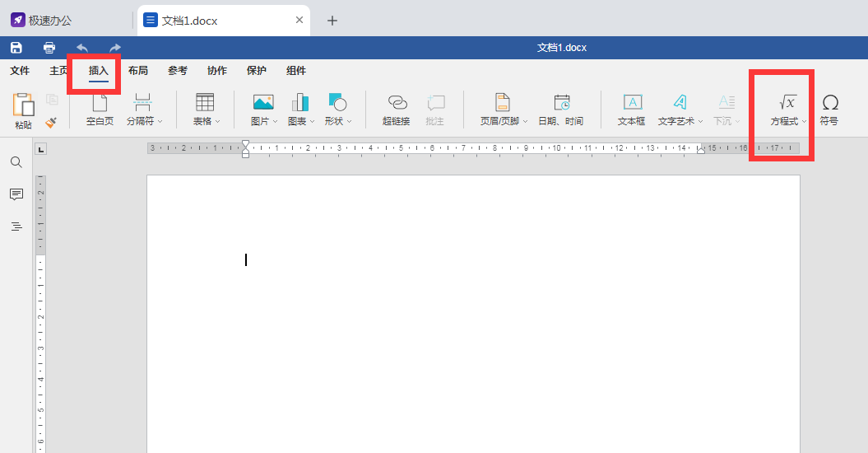The width and height of the screenshot is (868, 453).
Task: Insert a blank page (空白页)
Action: tap(100, 110)
